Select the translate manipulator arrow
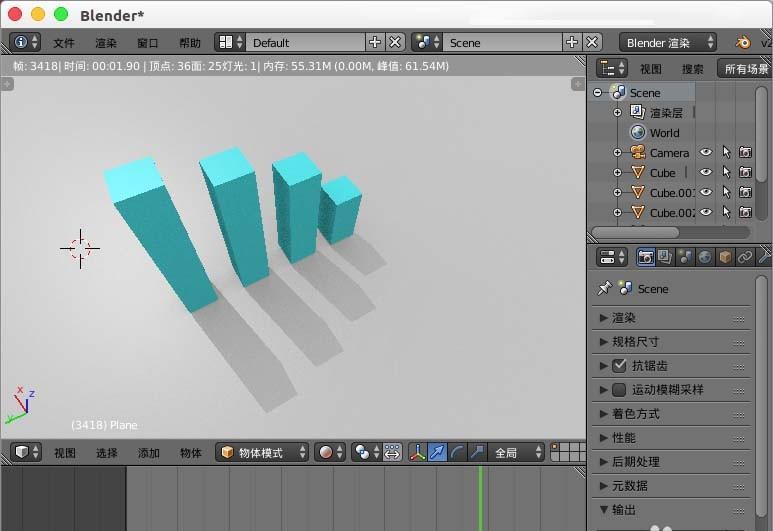773x531 pixels. [x=437, y=452]
